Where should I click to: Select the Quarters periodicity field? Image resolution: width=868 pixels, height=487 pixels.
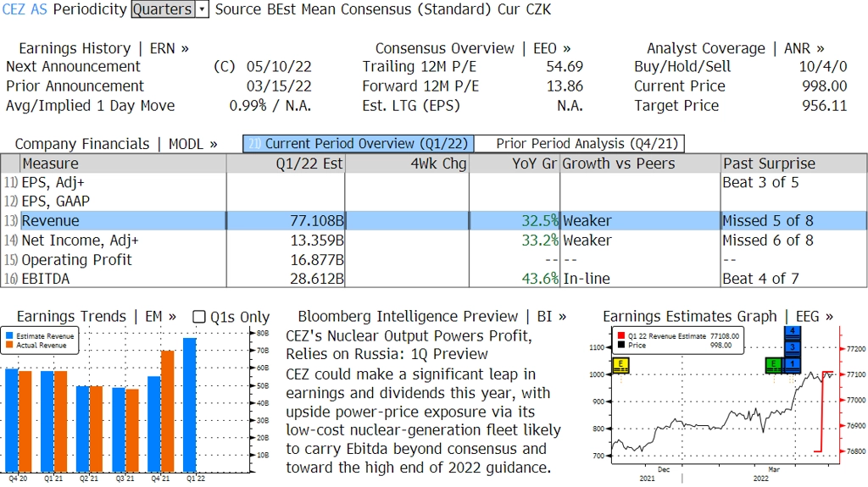tap(163, 9)
